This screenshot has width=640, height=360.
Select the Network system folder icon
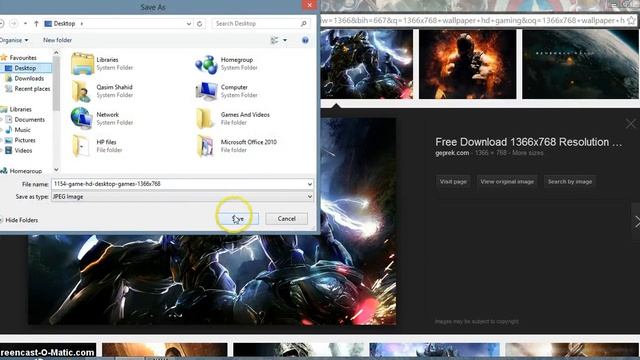81,118
